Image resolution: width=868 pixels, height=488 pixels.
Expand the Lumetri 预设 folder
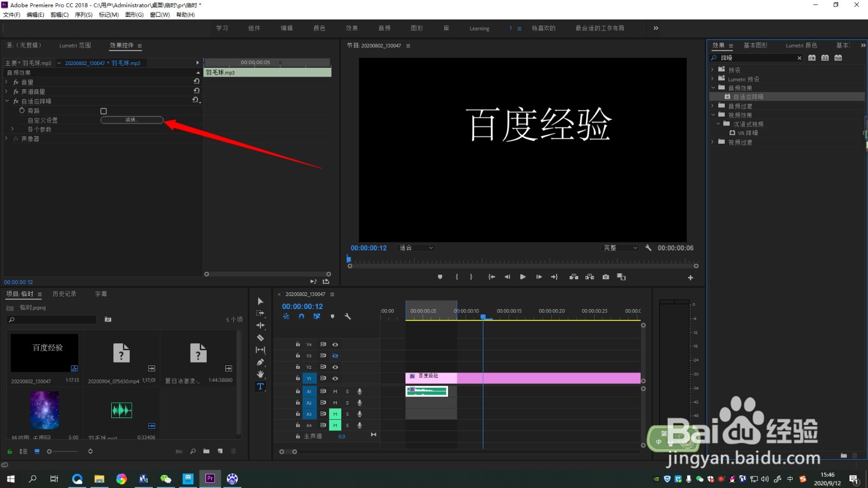point(713,79)
